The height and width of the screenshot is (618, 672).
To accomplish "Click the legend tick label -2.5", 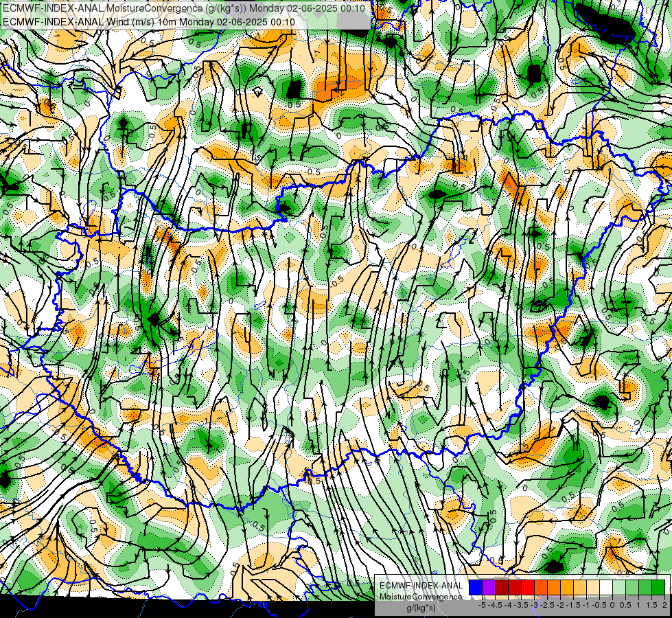I will 548,605.
